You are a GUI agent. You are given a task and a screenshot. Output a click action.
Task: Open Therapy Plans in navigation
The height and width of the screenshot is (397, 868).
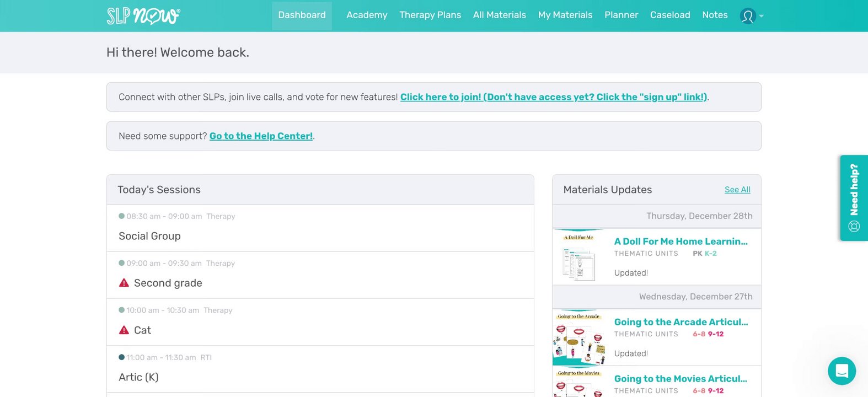pos(430,15)
